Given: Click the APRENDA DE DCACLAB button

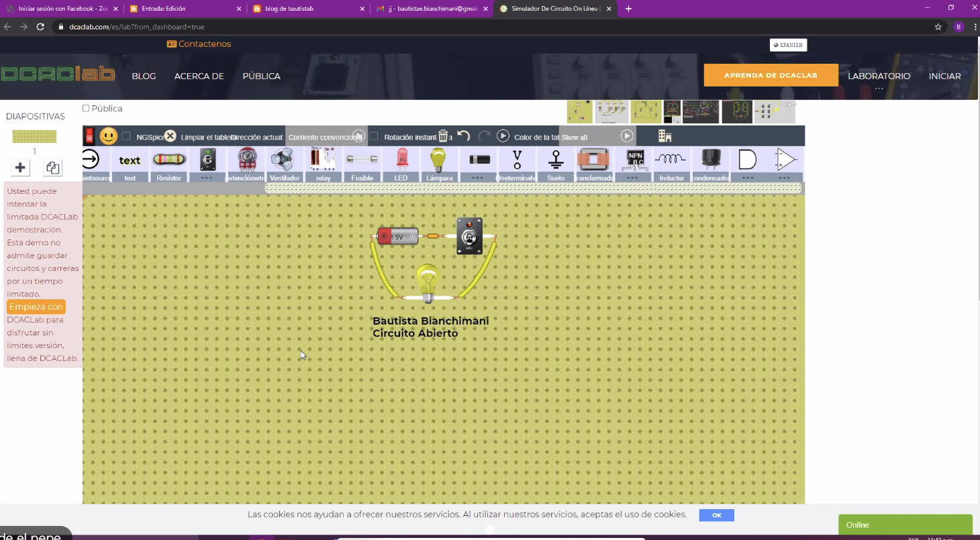Looking at the screenshot, I should pyautogui.click(x=771, y=75).
